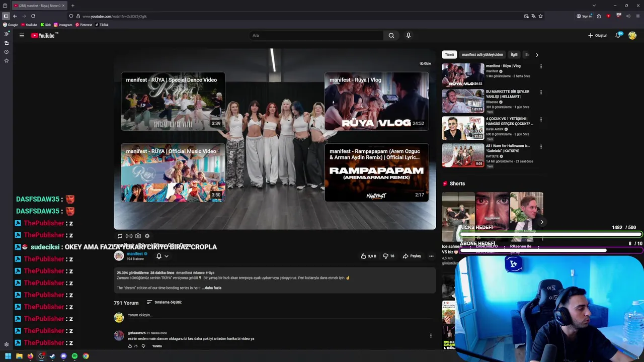Like the comment by @theast925
The height and width of the screenshot is (362, 644).
point(130,346)
